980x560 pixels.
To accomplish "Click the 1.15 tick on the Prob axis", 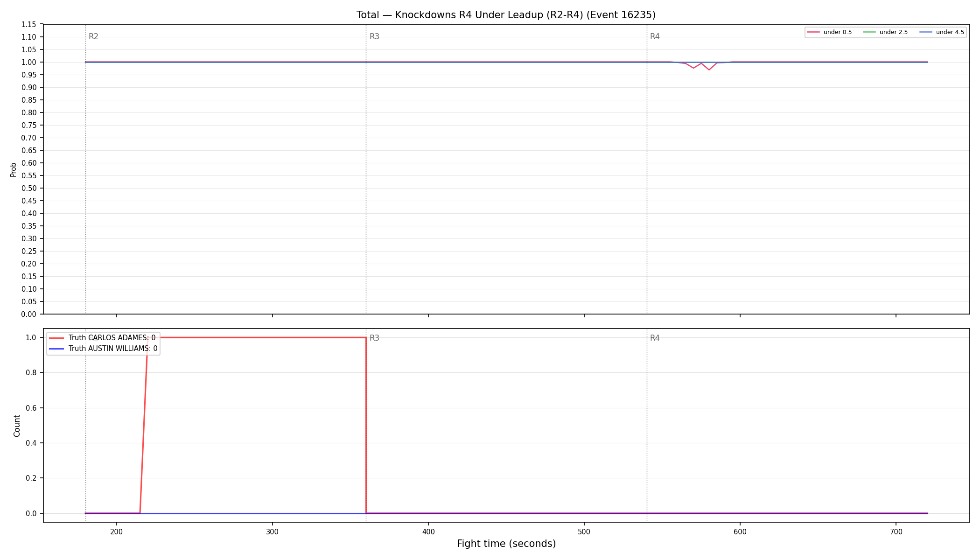I will click(x=29, y=24).
